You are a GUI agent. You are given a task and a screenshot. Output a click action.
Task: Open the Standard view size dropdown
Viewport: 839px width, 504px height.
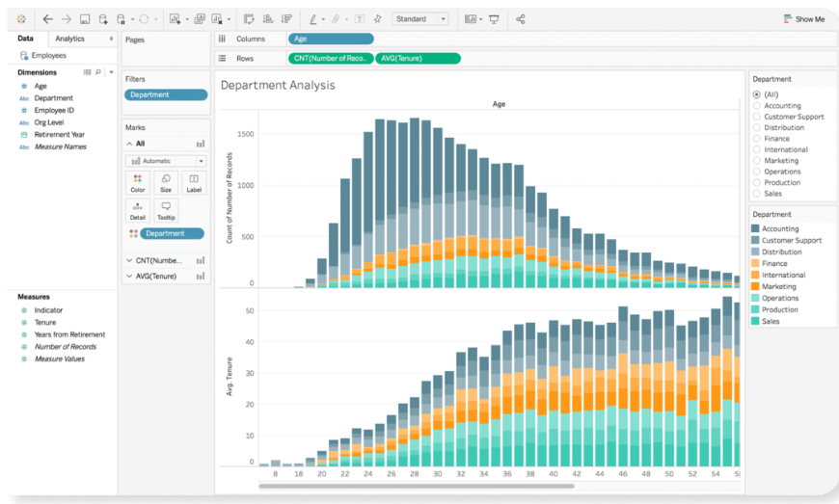coord(420,19)
